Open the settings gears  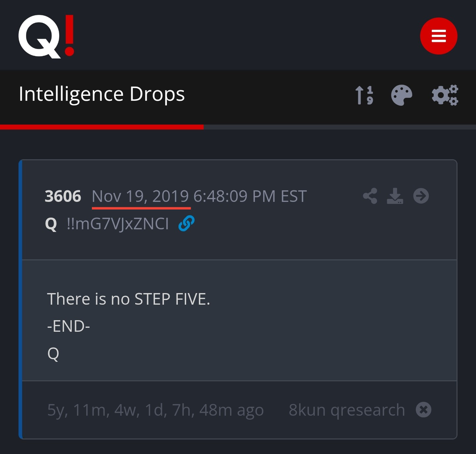pos(445,95)
